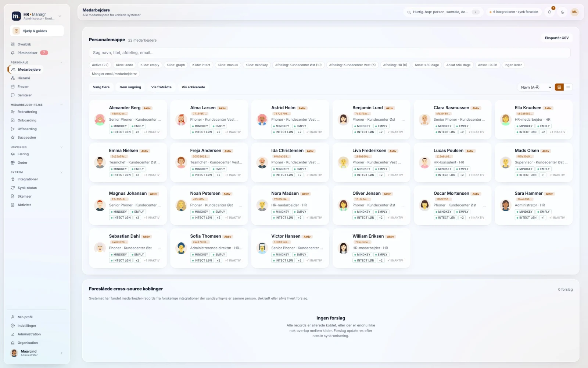Viewport: 588px width, 368px height.
Task: Toggle the Ingen leder filter chip
Action: [x=513, y=65]
